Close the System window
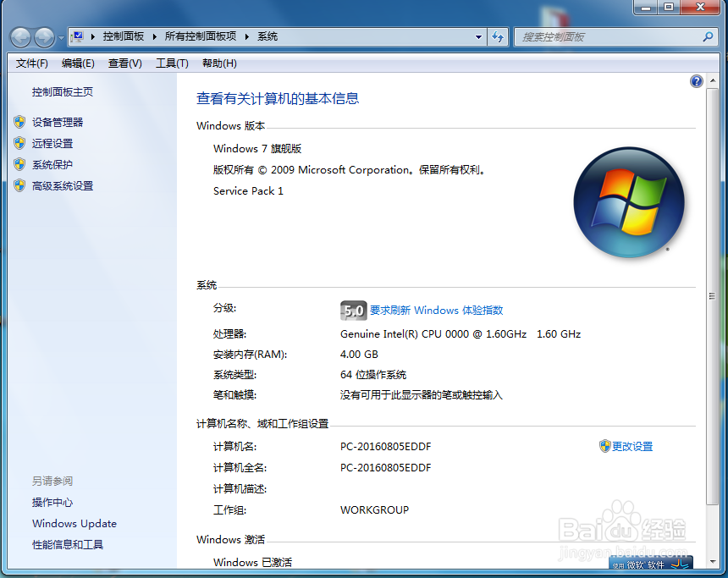728x578 pixels. tap(701, 7)
